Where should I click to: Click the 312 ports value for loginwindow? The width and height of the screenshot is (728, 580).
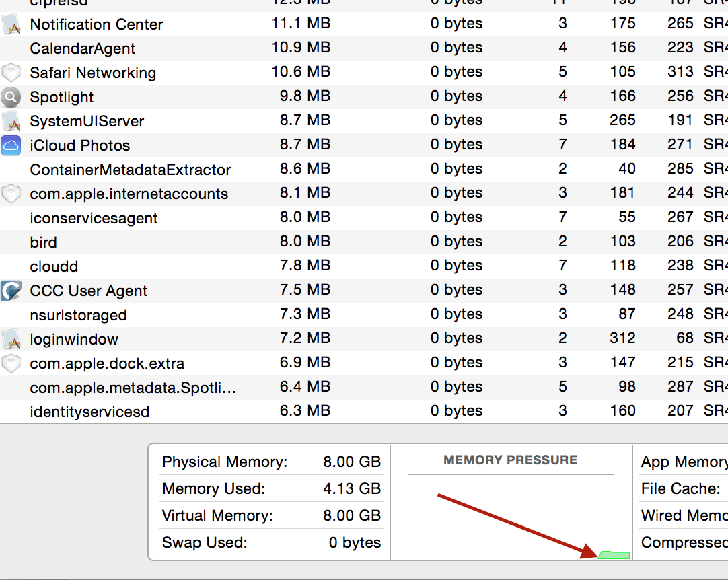click(x=622, y=338)
